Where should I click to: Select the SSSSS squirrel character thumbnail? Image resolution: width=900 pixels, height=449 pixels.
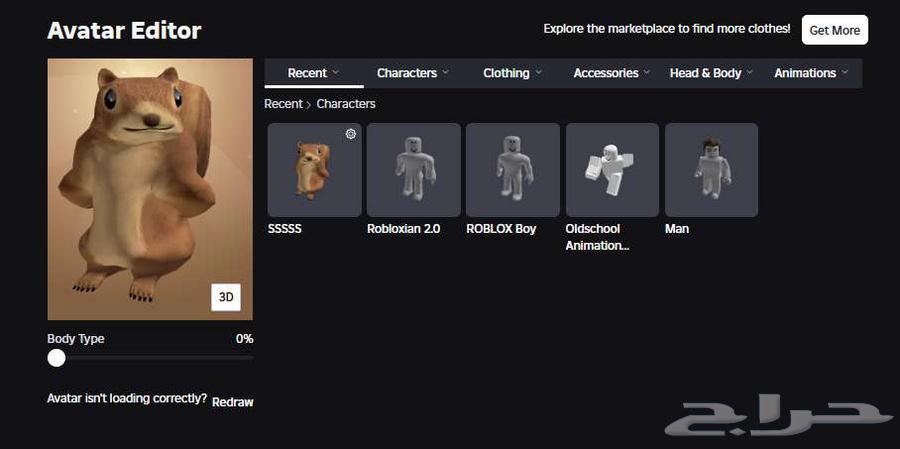[x=315, y=170]
